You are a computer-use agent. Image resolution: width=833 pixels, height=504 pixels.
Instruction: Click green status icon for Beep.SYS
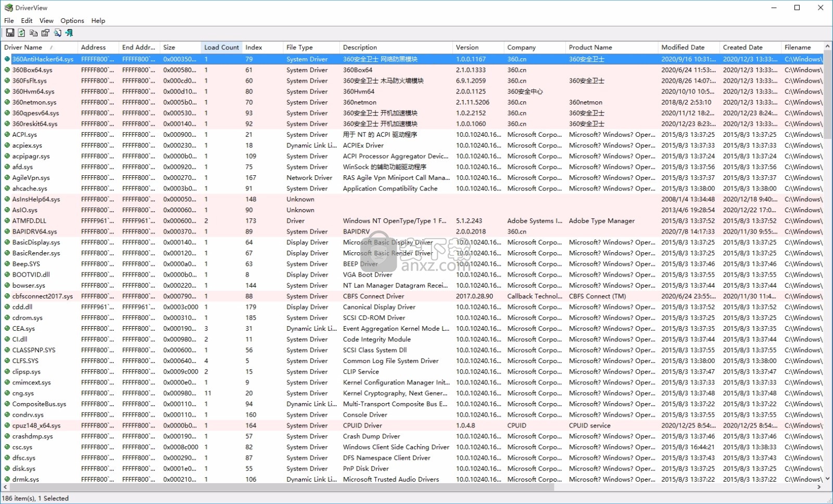pyautogui.click(x=7, y=264)
